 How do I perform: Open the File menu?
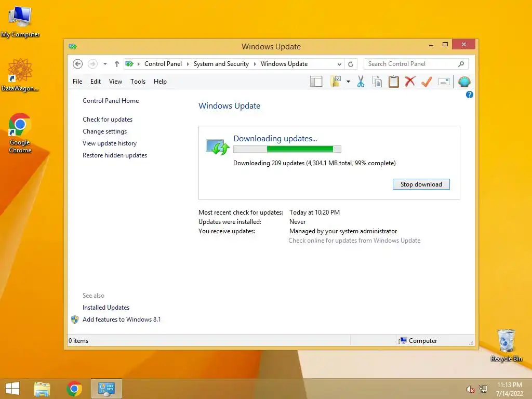[77, 82]
